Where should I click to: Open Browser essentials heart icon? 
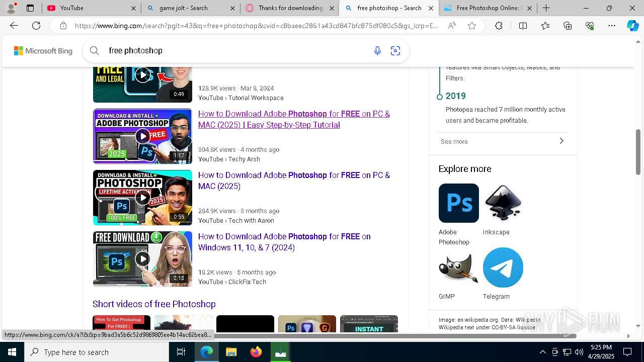pos(590,26)
